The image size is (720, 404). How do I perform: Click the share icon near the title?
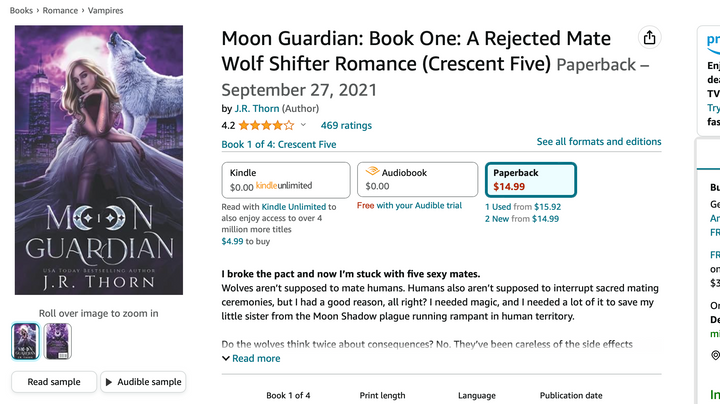[650, 38]
